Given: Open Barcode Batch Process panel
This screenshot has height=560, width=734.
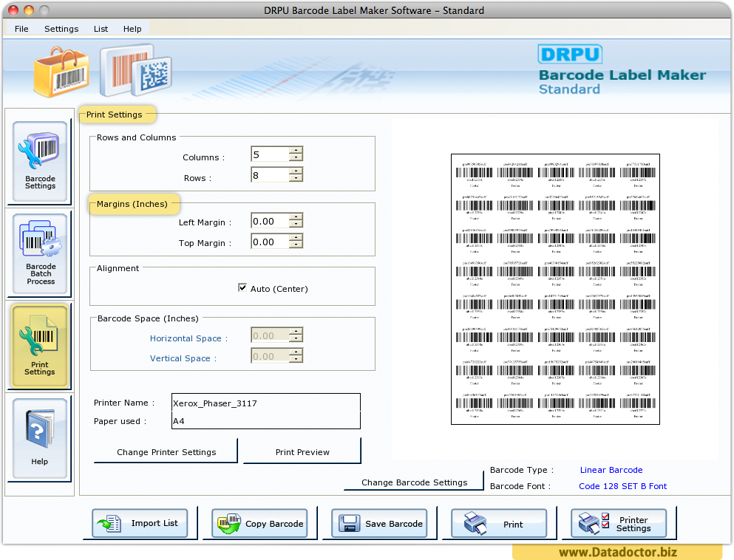Looking at the screenshot, I should 40,253.
